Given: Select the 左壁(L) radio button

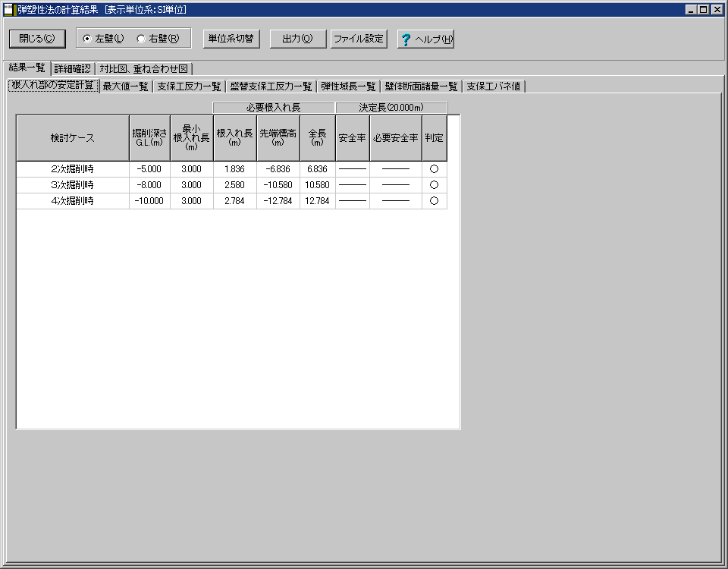Looking at the screenshot, I should 87,39.
